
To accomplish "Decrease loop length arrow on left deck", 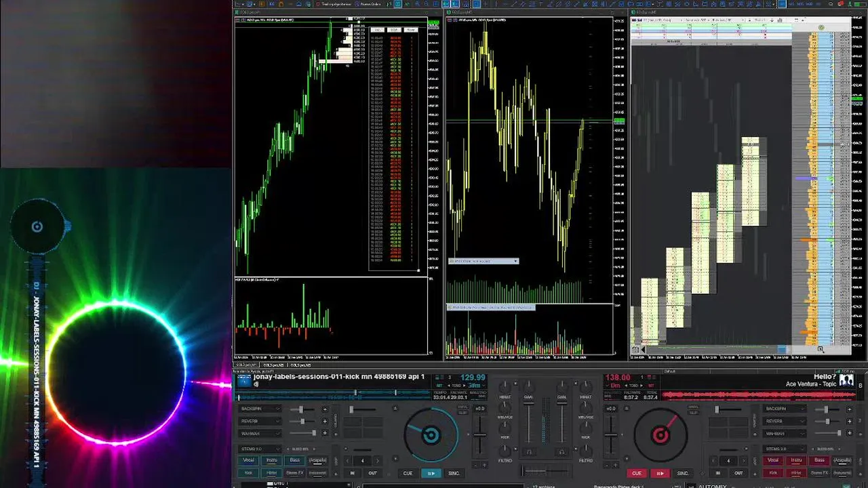I will pos(348,460).
